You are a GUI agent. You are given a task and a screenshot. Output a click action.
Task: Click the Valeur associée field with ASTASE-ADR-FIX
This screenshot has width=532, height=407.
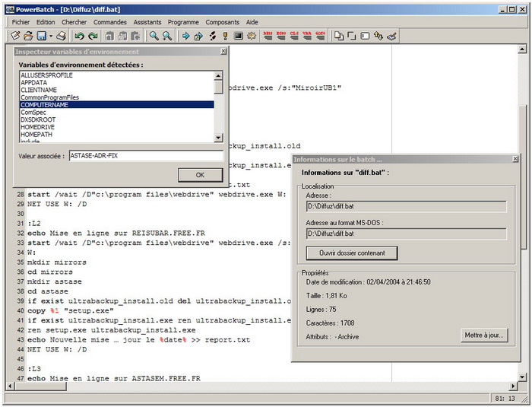point(146,156)
